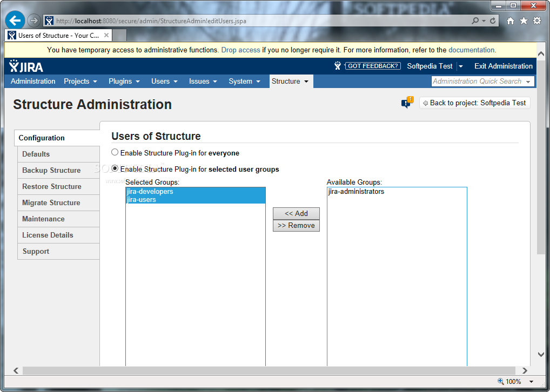
Task: Open the Softpedia Test user dropdown arrow
Action: (461, 66)
